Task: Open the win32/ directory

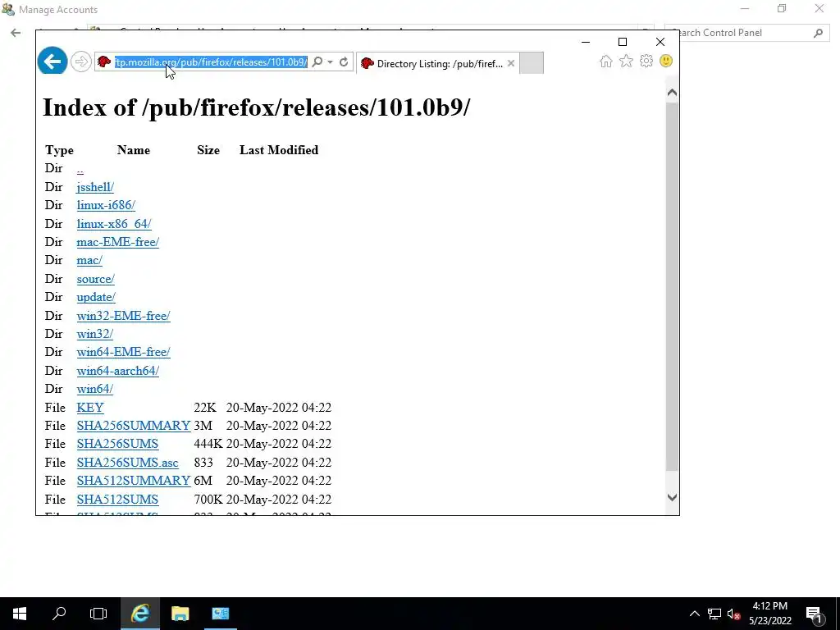Action: coord(94,335)
